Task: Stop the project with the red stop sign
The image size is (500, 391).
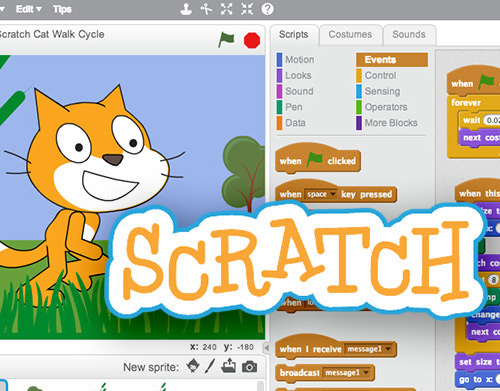Action: pos(252,40)
